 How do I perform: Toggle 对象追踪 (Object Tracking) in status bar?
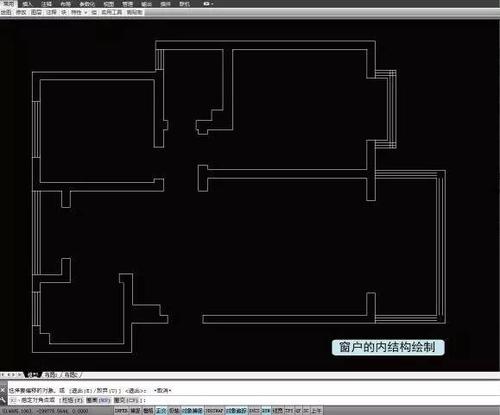click(236, 410)
